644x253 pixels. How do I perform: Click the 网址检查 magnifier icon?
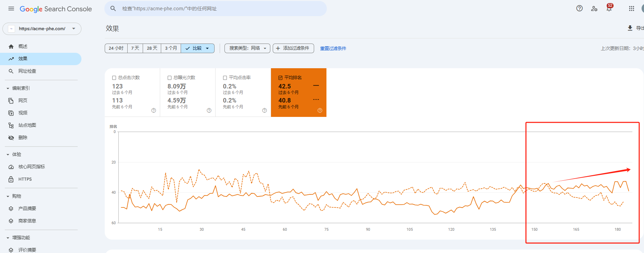(11, 71)
